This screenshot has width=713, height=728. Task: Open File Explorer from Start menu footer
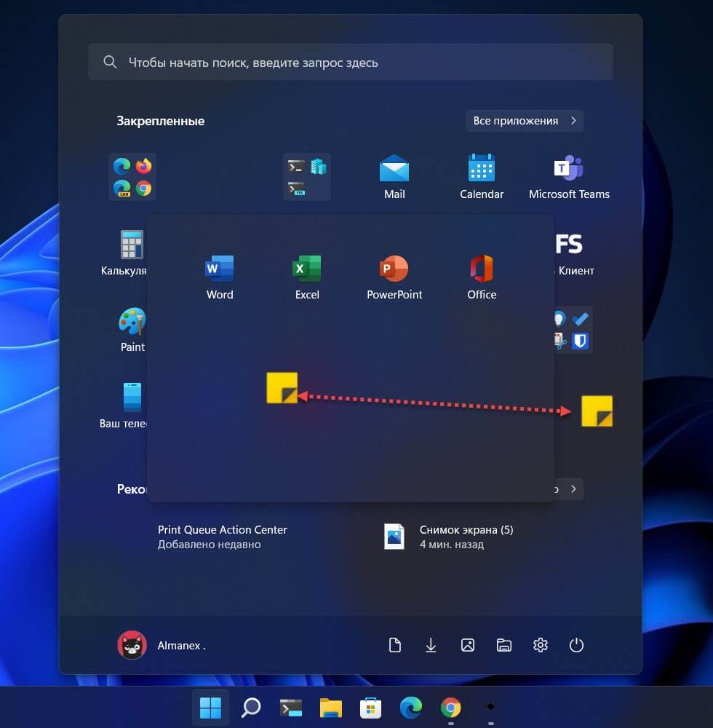(503, 645)
